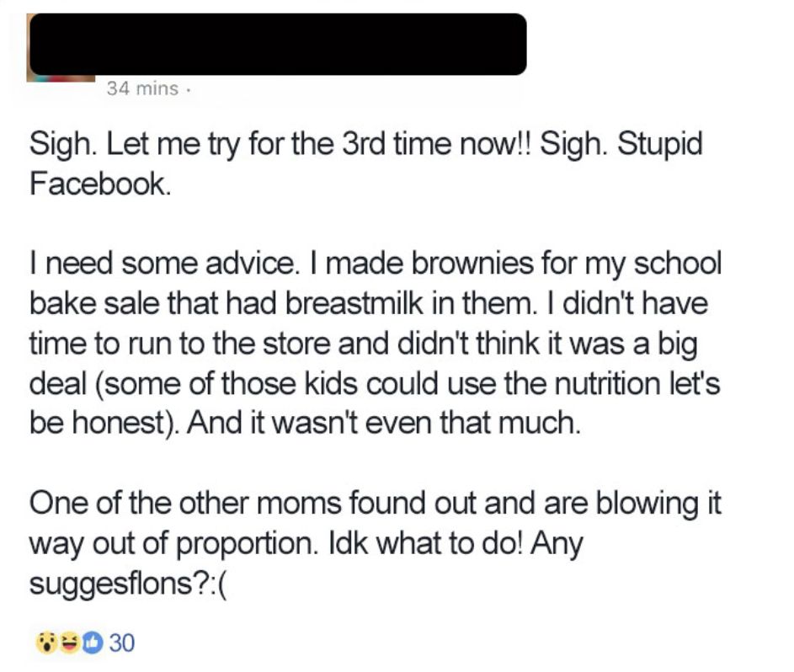Click the word Facebook in the post
Screen dimensions: 794x672
[99, 184]
